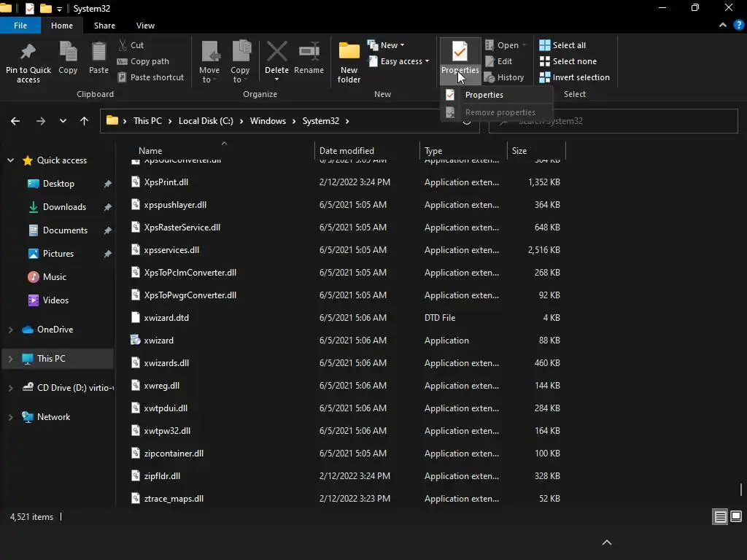Switch to details view icon in status bar

(x=720, y=517)
